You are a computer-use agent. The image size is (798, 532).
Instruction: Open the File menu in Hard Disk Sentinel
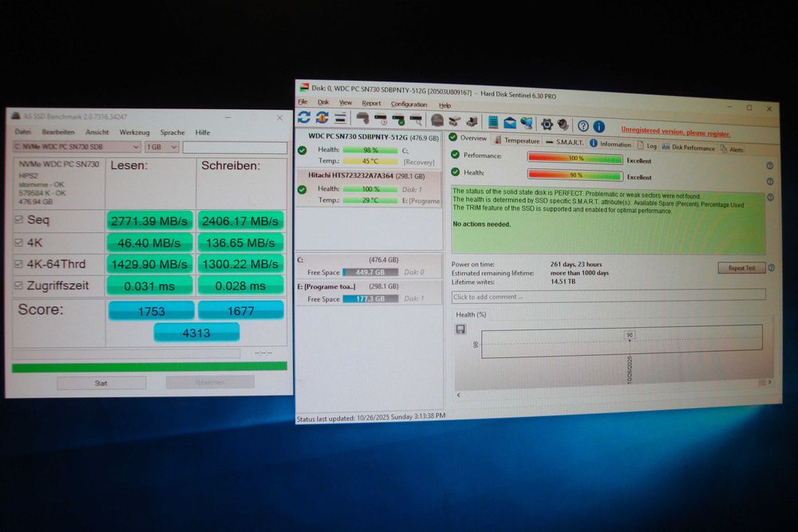coord(302,102)
